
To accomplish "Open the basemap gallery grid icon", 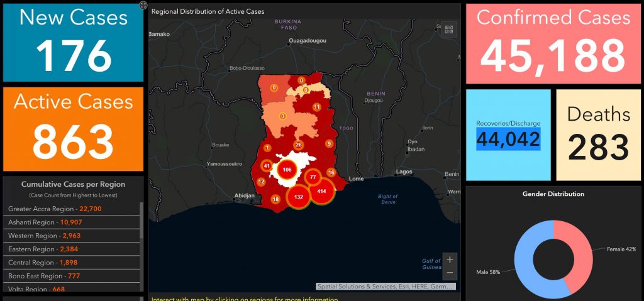I will (x=449, y=29).
